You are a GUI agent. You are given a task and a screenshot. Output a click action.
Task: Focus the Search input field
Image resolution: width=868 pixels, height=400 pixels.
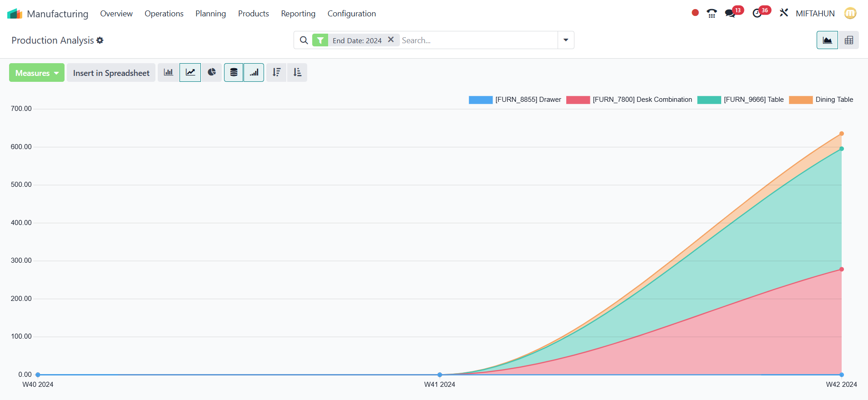pos(478,40)
